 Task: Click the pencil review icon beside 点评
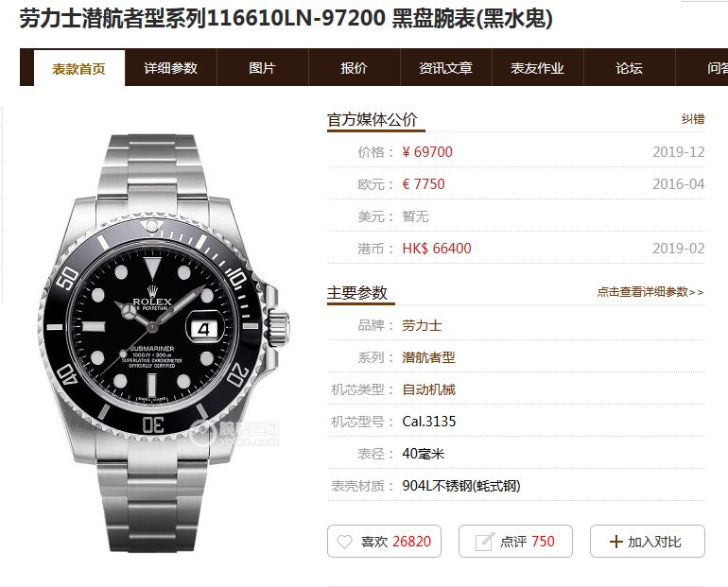click(485, 542)
